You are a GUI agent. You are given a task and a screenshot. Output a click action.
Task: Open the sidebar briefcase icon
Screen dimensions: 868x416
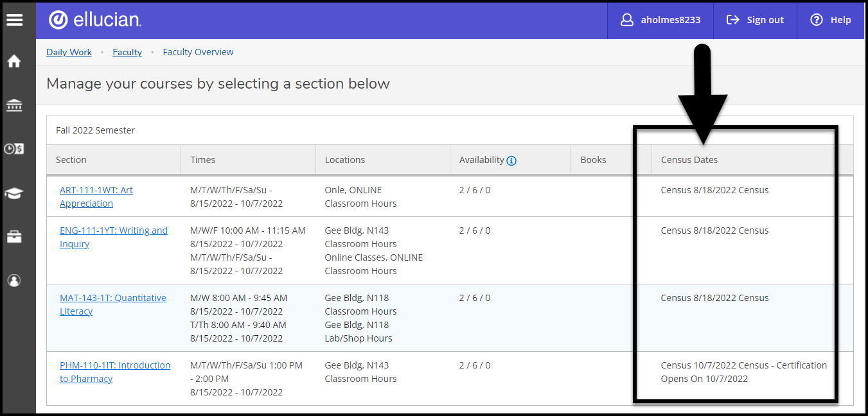[14, 236]
